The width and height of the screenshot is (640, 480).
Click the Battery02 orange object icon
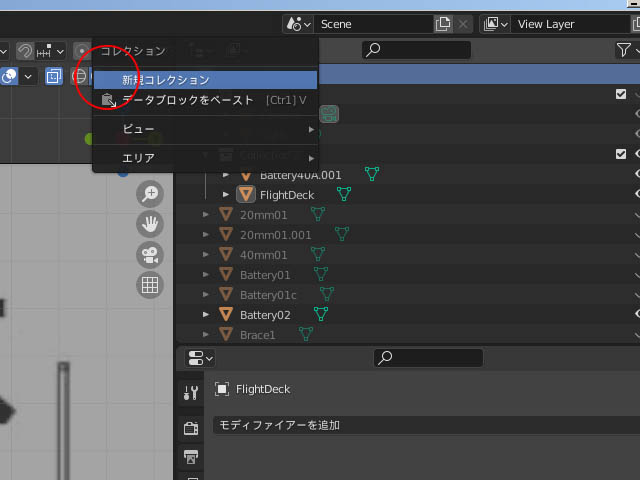226,314
